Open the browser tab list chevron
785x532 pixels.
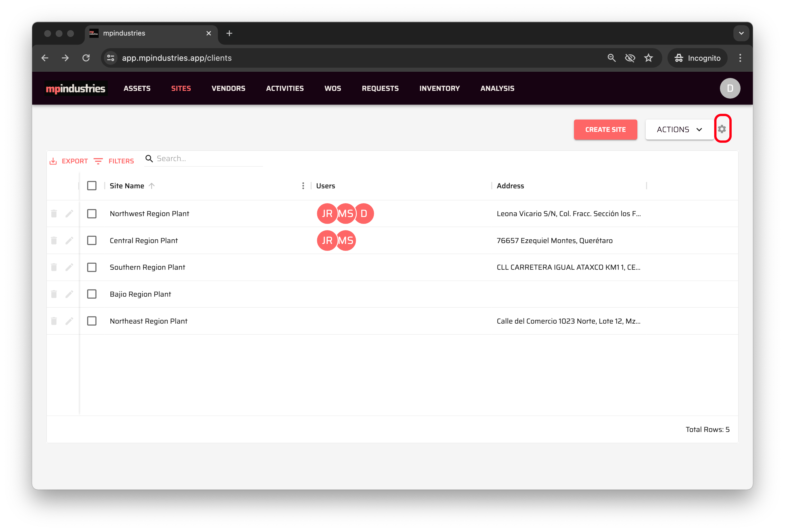point(741,33)
